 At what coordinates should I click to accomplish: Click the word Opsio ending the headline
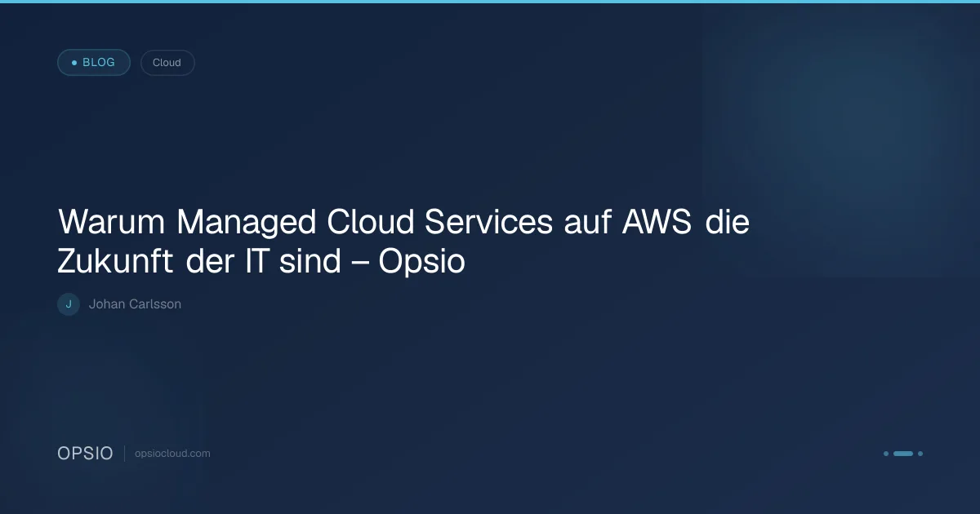pos(422,263)
